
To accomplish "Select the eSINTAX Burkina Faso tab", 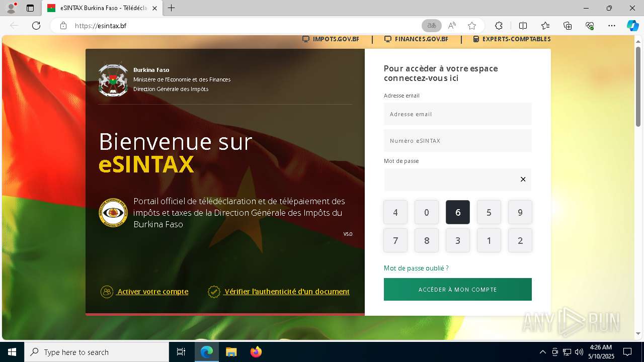I will click(102, 8).
